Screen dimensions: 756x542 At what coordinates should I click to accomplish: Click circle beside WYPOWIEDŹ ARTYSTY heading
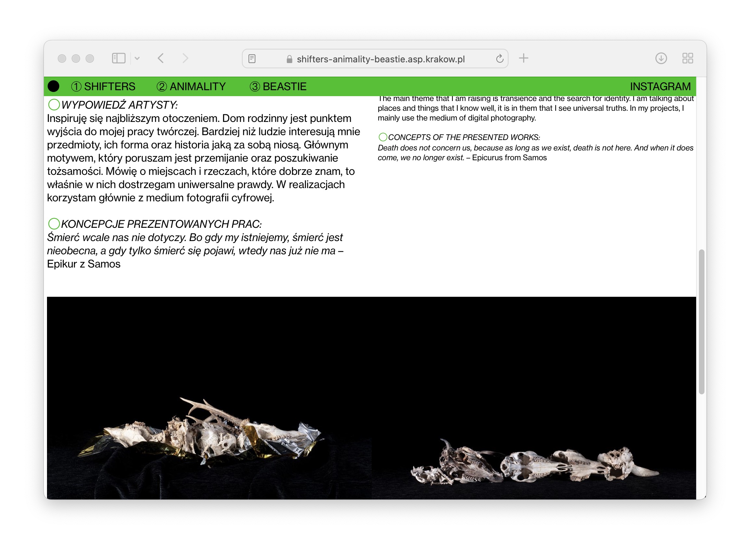(x=54, y=104)
